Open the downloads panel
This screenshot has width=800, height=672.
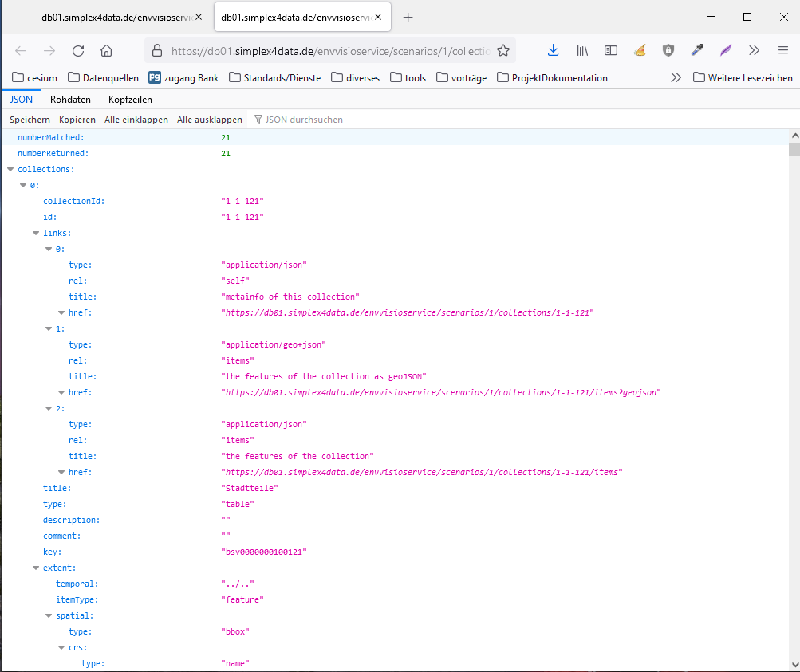553,51
